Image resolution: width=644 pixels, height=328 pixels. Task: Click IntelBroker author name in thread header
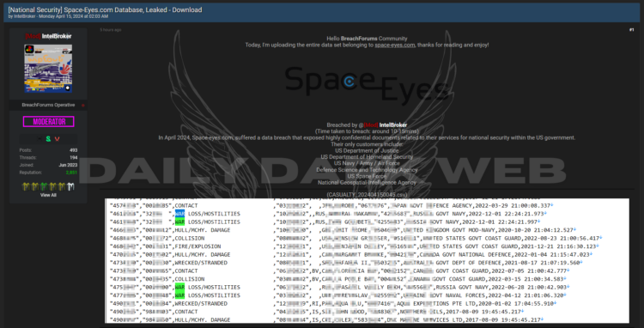pos(25,16)
